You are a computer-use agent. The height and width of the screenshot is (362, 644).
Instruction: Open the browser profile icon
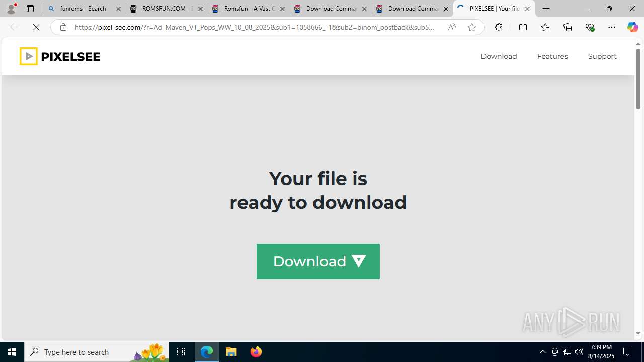coord(11,9)
